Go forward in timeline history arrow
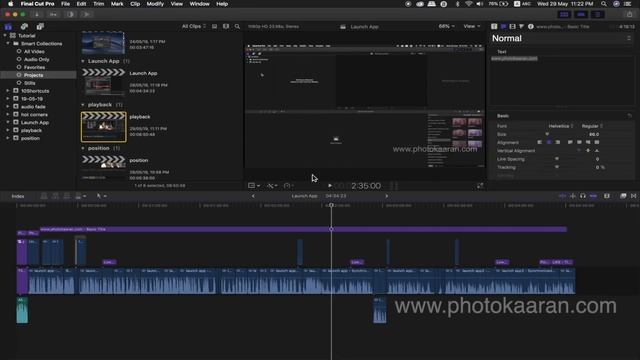Image resolution: width=640 pixels, height=360 pixels. pyautogui.click(x=387, y=196)
